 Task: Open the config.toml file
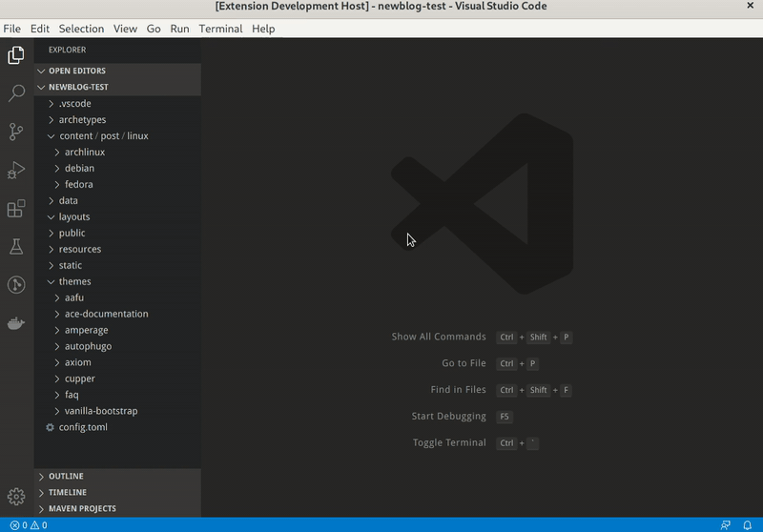(x=117, y=427)
